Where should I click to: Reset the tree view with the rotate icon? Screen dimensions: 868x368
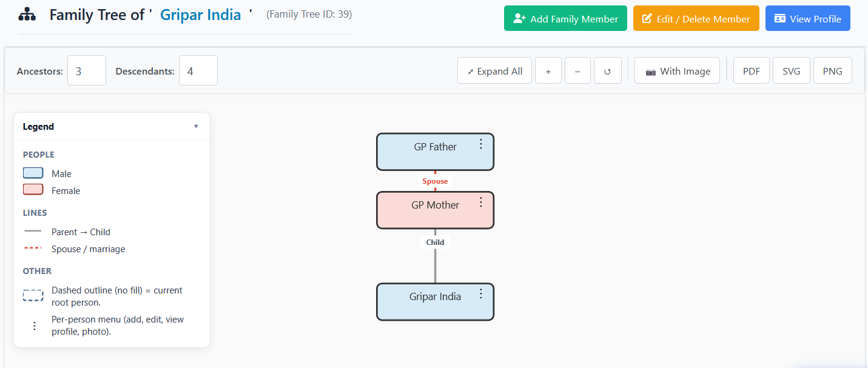coord(607,71)
